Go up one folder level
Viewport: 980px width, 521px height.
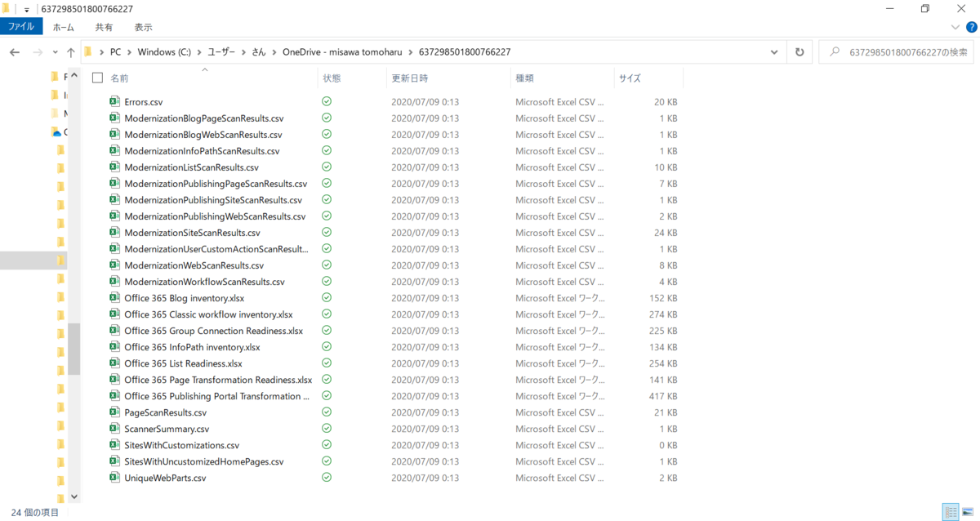71,52
